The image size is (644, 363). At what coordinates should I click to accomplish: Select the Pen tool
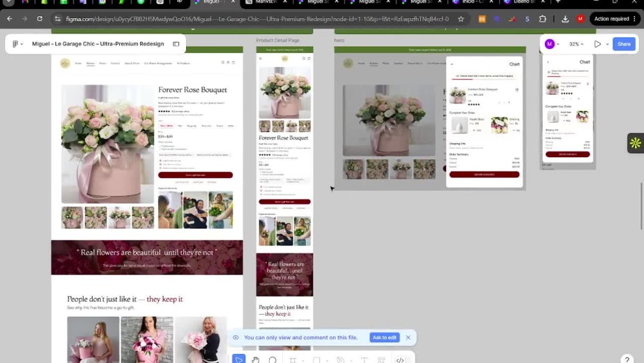click(341, 360)
